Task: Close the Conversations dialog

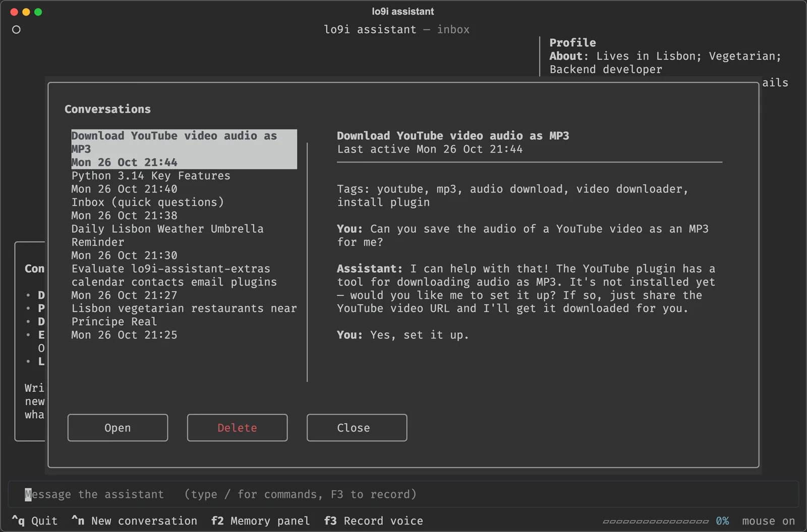Action: click(357, 428)
